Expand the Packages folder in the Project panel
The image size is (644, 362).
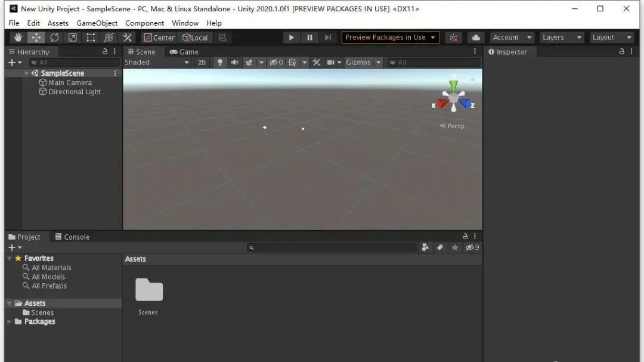[10, 321]
